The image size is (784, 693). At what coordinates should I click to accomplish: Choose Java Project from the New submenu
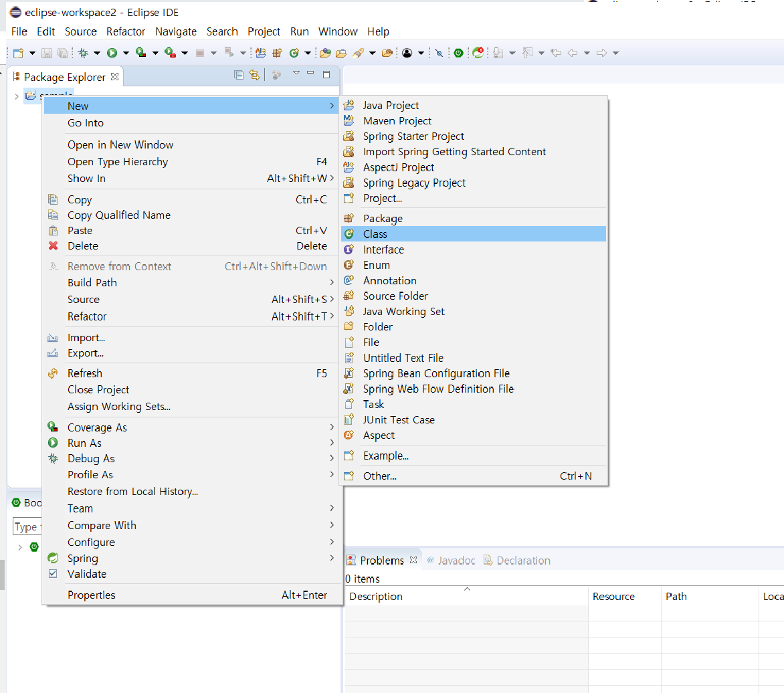pos(474,106)
